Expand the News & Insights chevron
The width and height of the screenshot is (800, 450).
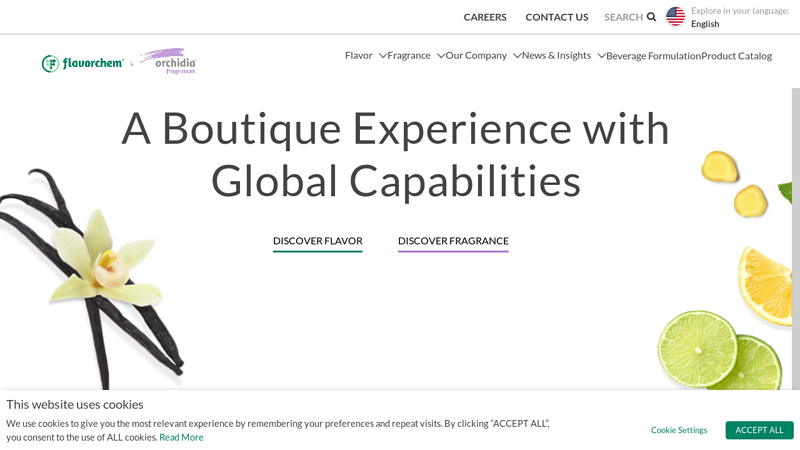click(602, 56)
